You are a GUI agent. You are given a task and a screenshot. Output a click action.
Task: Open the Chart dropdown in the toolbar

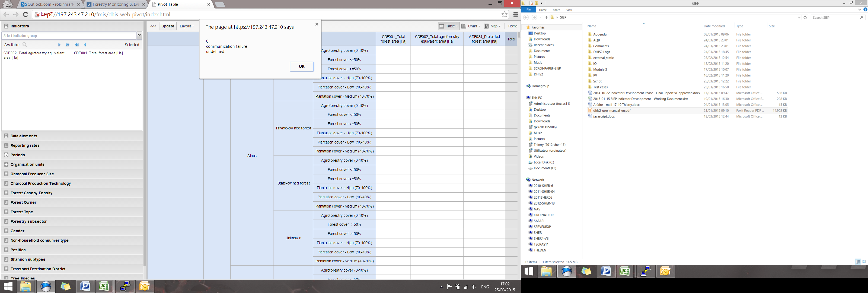click(x=471, y=26)
